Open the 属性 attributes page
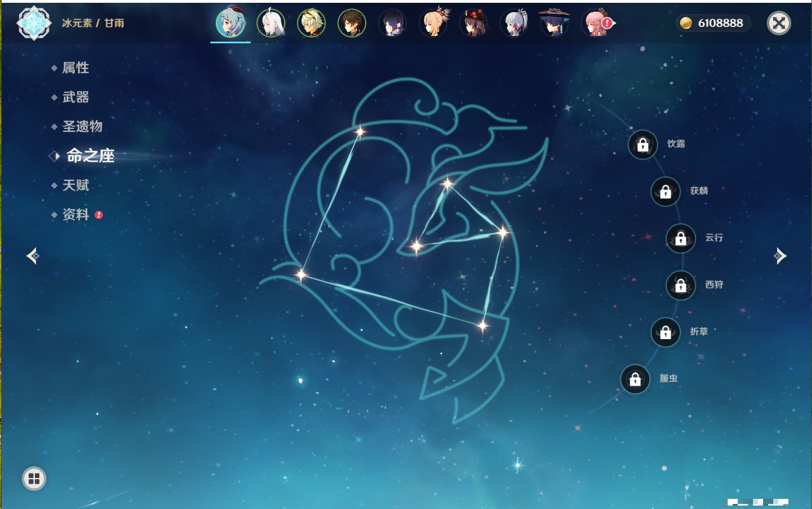The height and width of the screenshot is (509, 812). click(75, 68)
